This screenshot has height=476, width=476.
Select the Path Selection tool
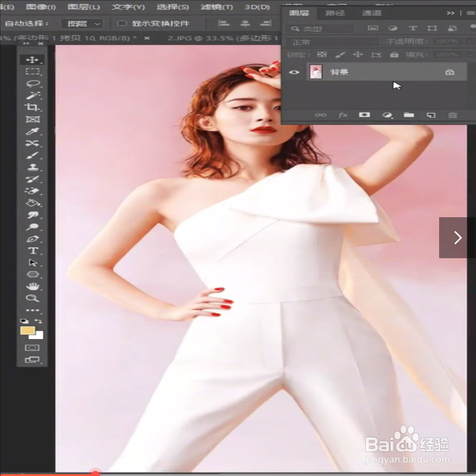click(x=32, y=262)
